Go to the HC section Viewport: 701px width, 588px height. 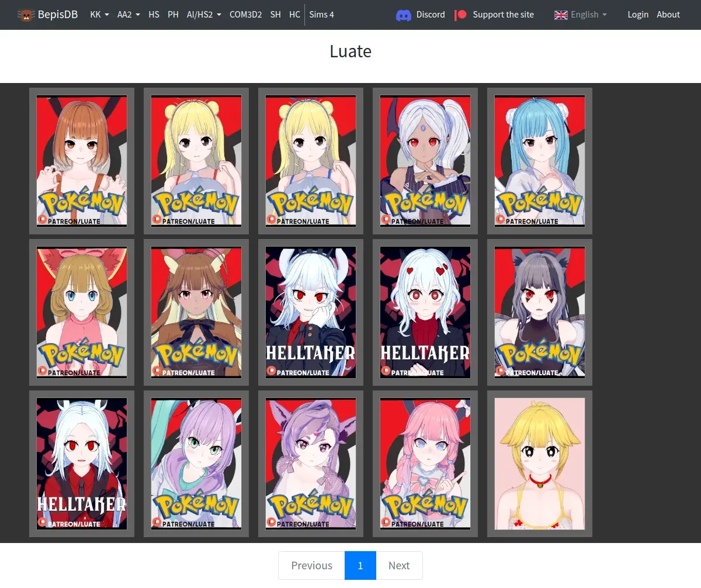295,15
